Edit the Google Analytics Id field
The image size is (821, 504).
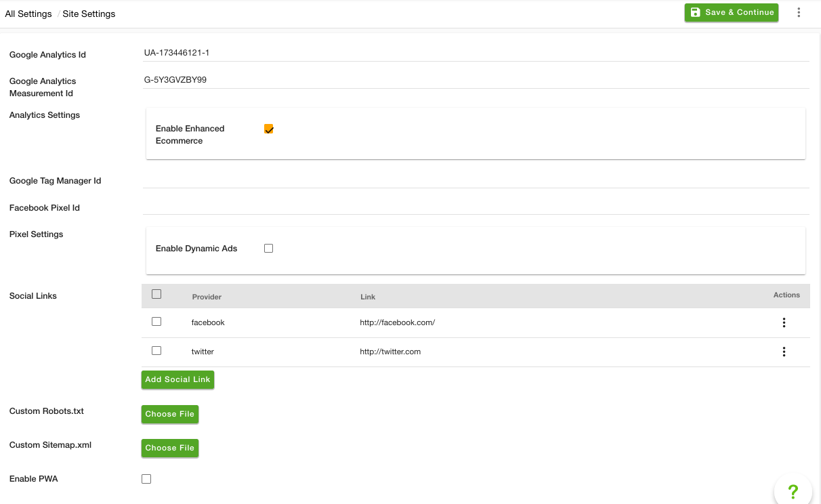click(x=476, y=53)
